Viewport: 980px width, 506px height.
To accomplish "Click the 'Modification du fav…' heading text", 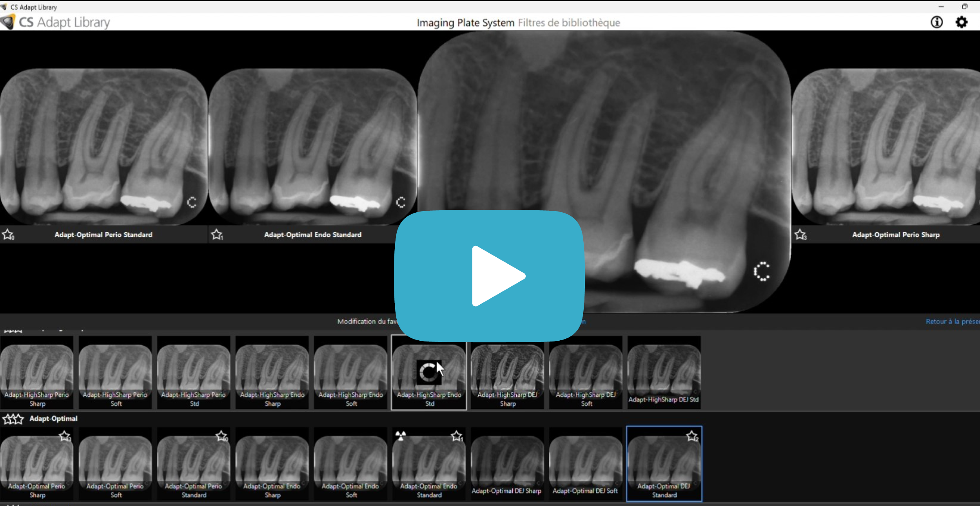I will (x=367, y=322).
